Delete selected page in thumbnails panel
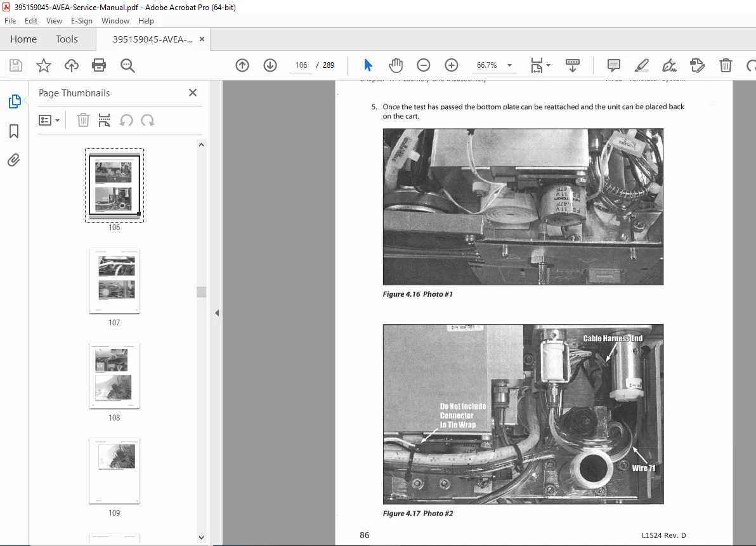This screenshot has height=546, width=756. tap(84, 120)
